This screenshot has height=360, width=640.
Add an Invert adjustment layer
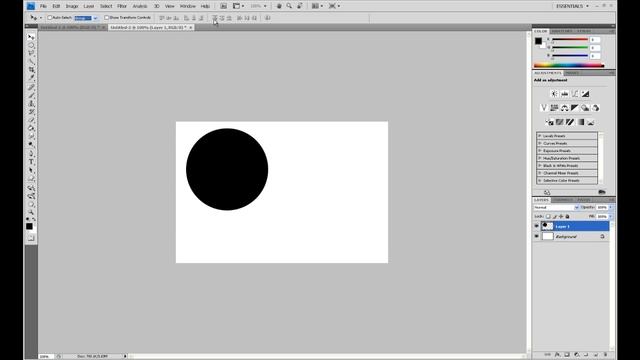click(549, 122)
